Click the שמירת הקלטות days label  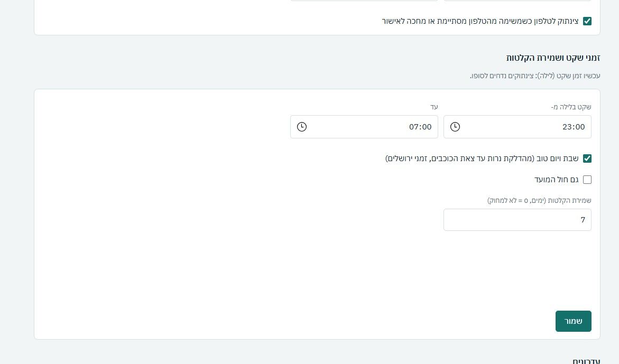(539, 200)
